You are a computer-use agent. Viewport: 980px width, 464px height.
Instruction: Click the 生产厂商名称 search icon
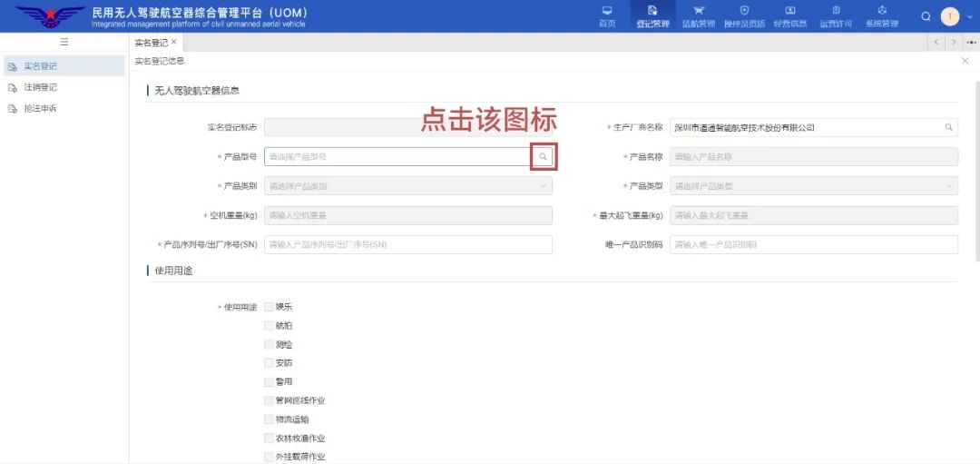coord(948,127)
